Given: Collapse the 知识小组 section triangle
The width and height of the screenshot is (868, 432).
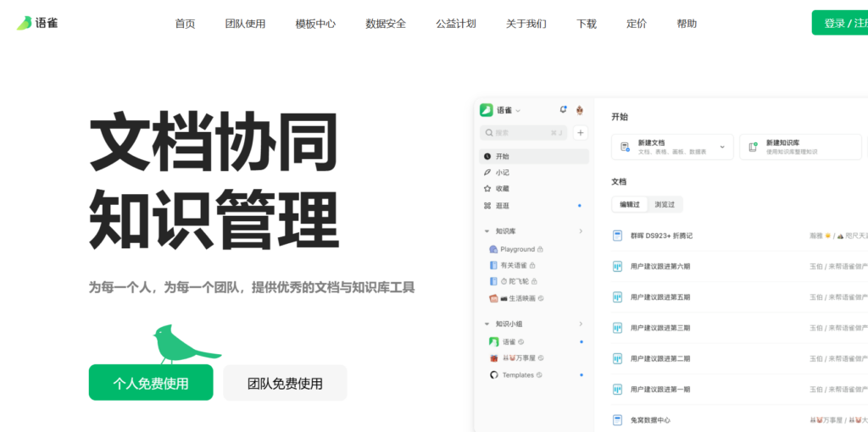Looking at the screenshot, I should [487, 324].
